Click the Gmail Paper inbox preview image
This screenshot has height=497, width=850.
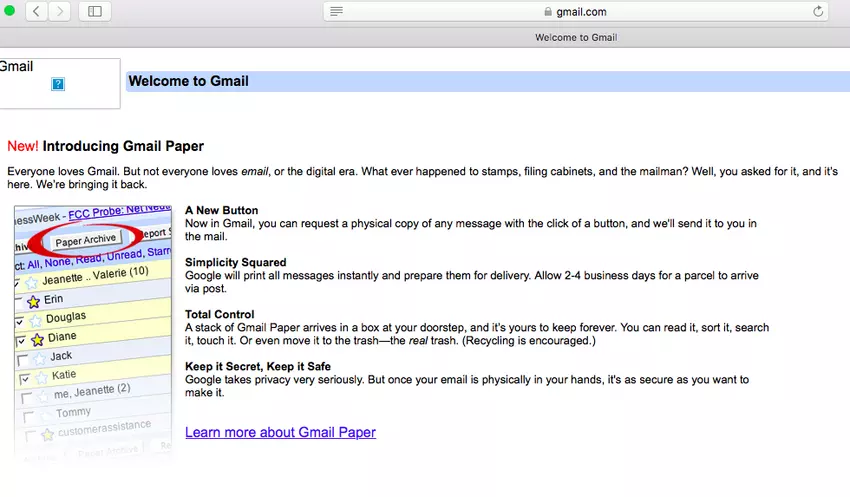(x=93, y=333)
